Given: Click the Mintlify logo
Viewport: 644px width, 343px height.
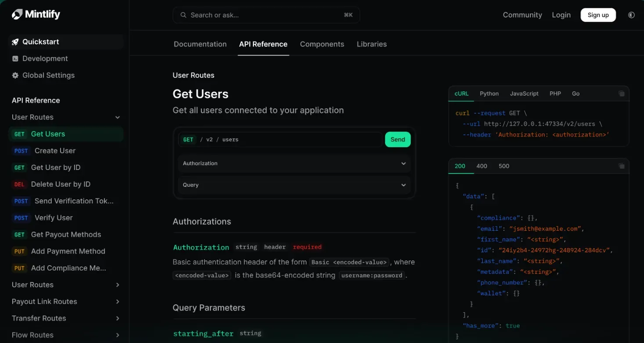Looking at the screenshot, I should (x=36, y=14).
